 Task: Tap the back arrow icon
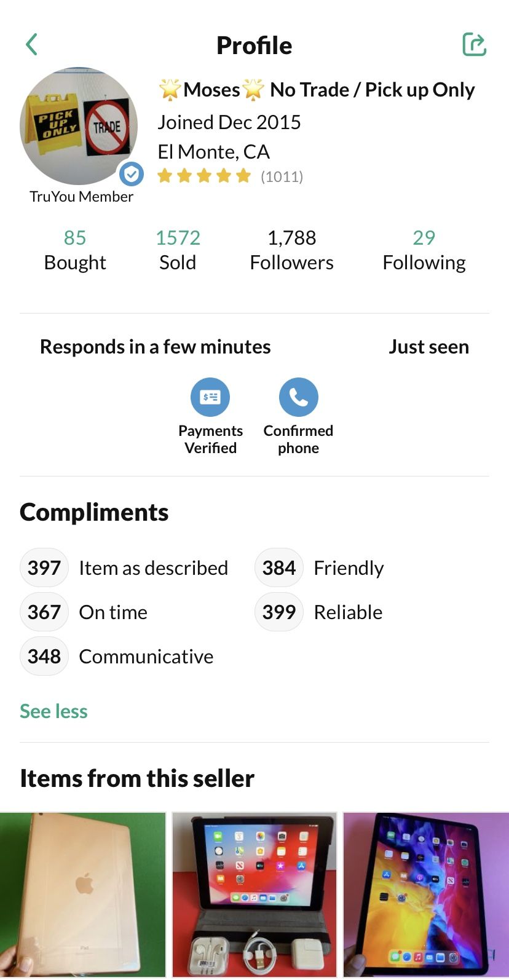[x=32, y=44]
